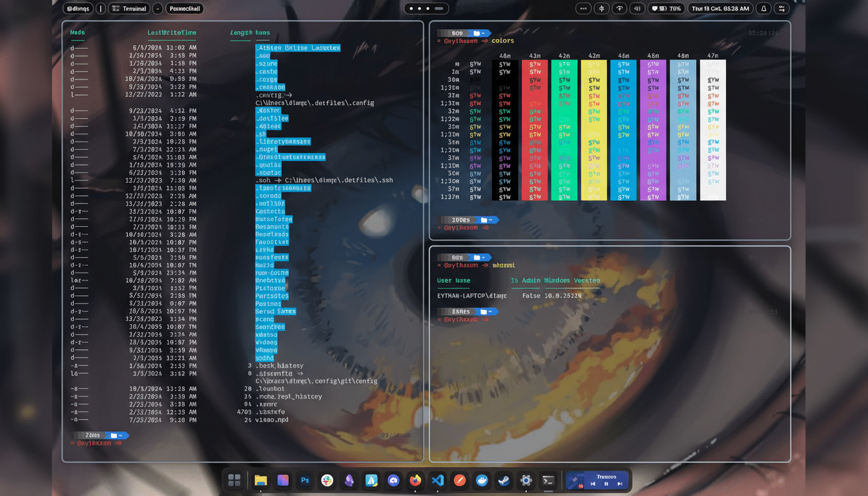
Task: Open Firefox from the dock
Action: coord(415,480)
